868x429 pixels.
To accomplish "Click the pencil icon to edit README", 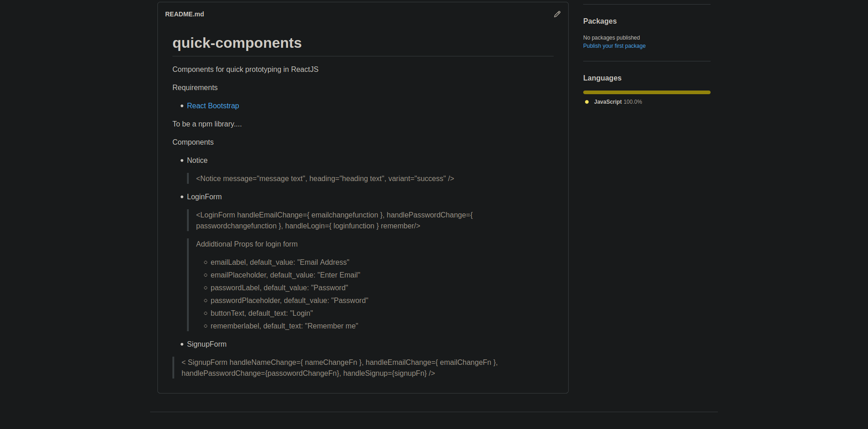I will (x=557, y=14).
